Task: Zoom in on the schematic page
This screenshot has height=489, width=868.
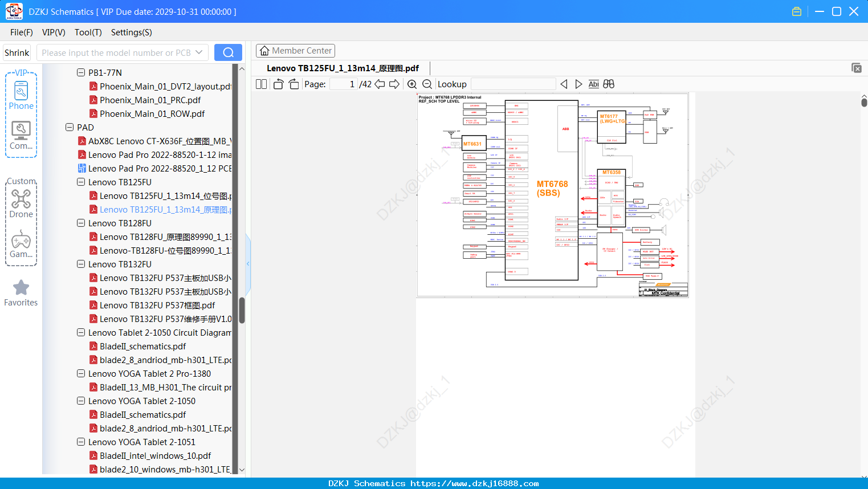Action: coord(412,84)
